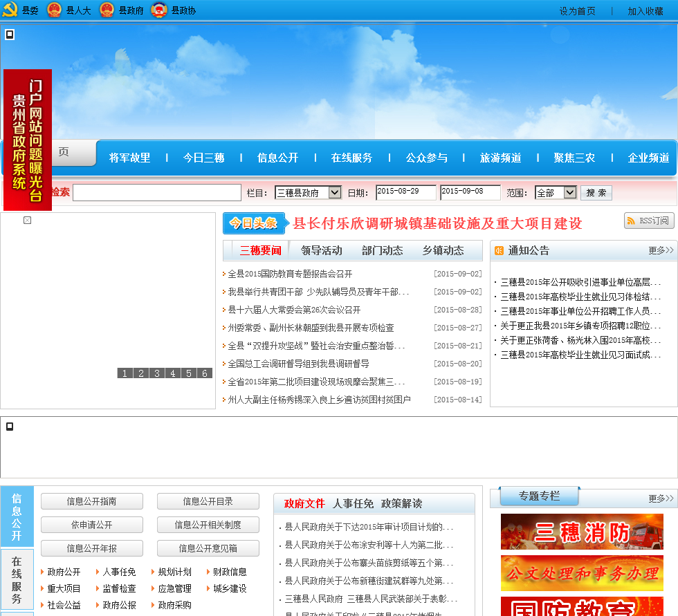Click the 县人大 national emblem icon
Viewport: 678px width, 616px height.
(54, 10)
